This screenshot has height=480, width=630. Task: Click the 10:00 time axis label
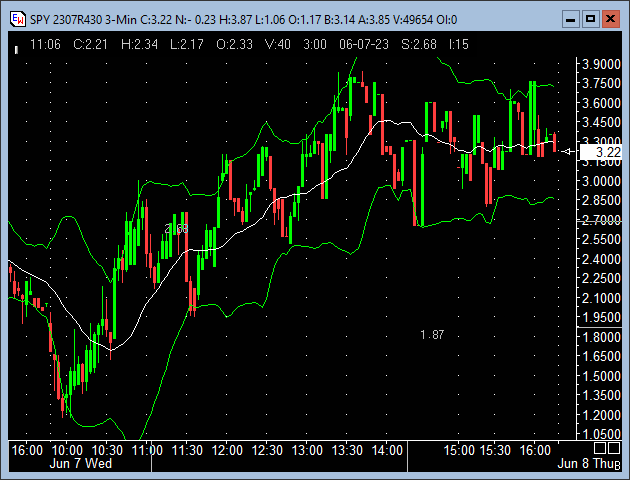(x=68, y=450)
